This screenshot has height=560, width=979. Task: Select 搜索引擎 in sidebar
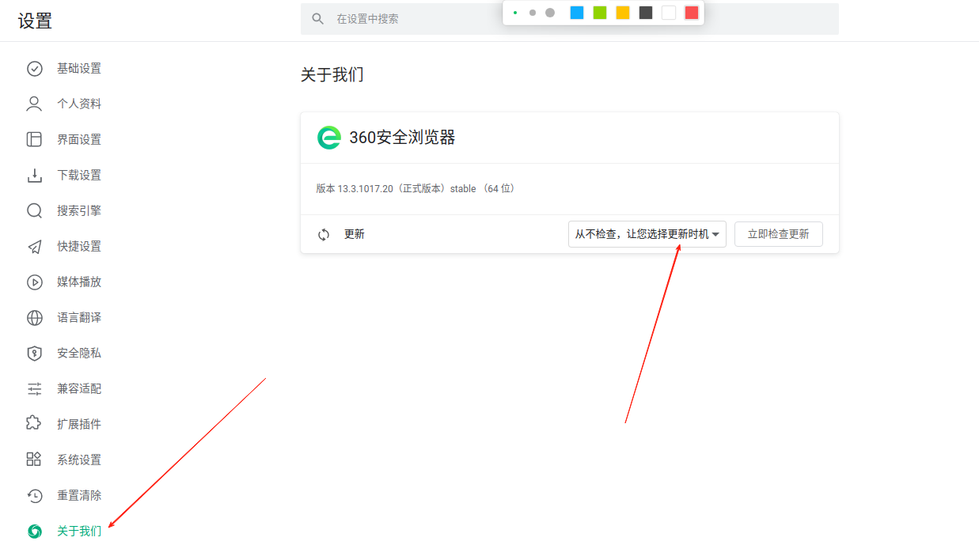coord(79,211)
